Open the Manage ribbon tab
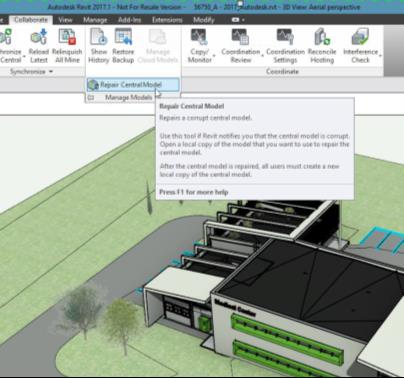Screen dimensions: 404x378 95,20
